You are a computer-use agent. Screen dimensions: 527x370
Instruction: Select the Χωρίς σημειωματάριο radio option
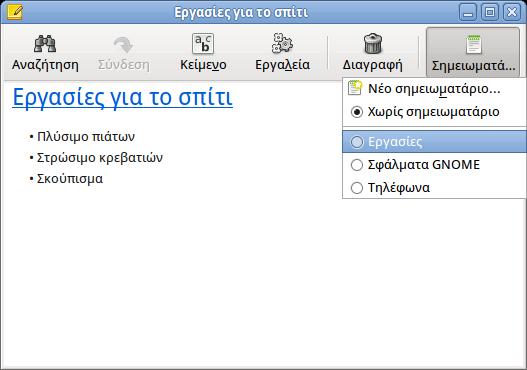(434, 112)
